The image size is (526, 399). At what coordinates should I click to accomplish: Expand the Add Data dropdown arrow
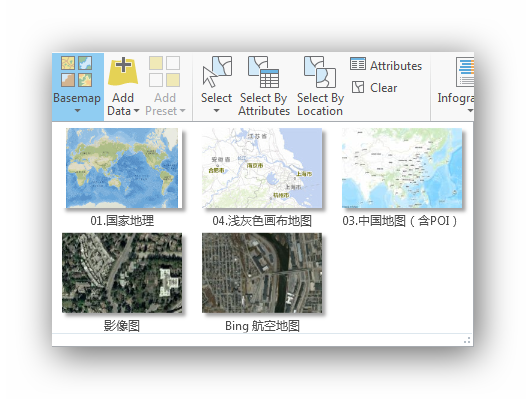136,111
